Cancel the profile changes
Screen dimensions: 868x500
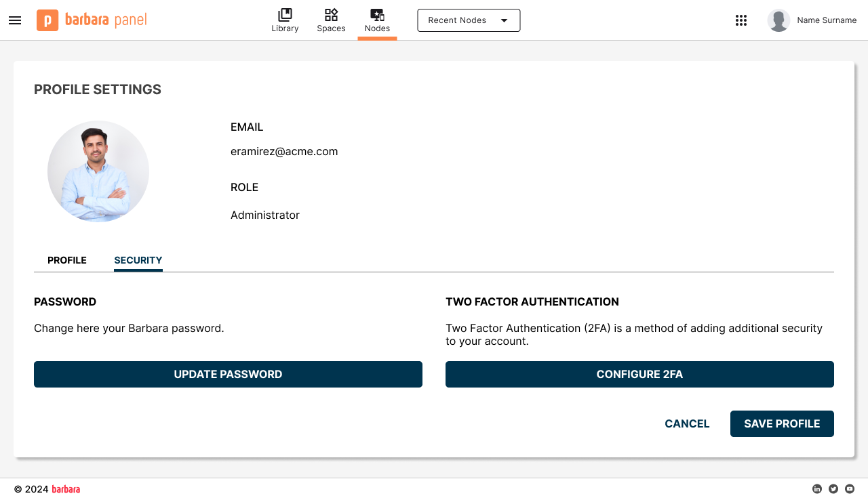687,423
